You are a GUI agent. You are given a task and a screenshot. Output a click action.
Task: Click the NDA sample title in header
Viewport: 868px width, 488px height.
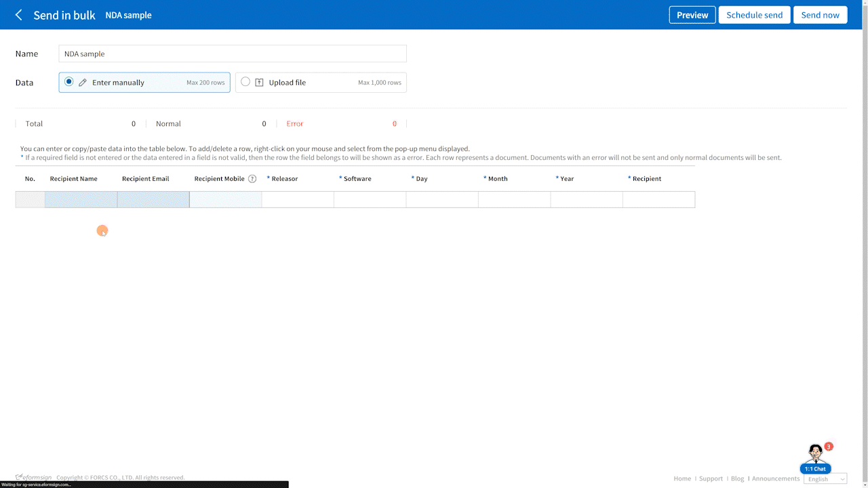[x=128, y=15]
